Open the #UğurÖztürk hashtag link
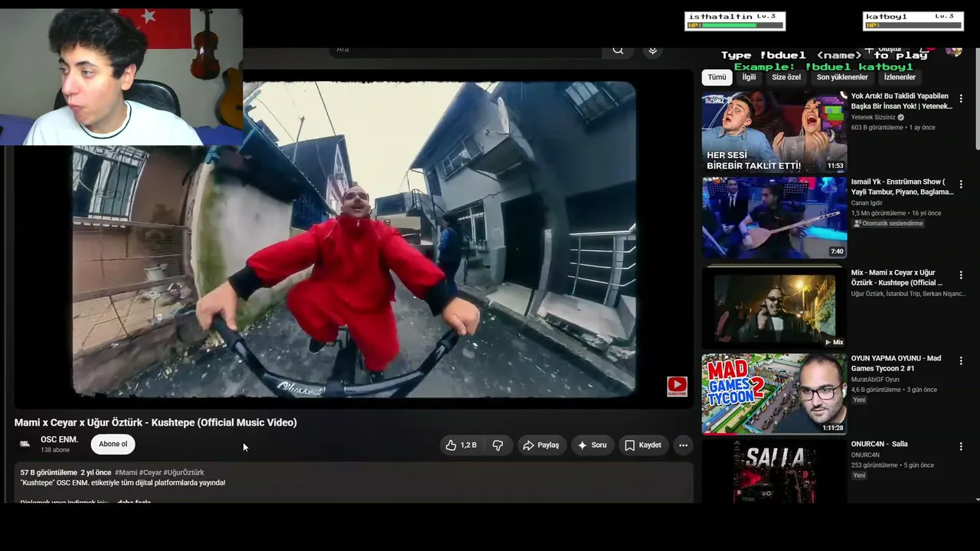980x551 pixels. tap(183, 473)
